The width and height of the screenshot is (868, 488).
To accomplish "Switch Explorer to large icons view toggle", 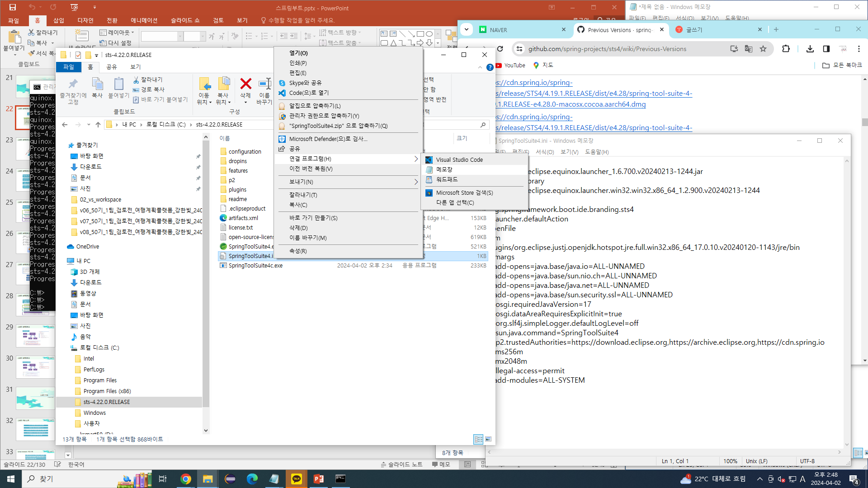I will [x=488, y=439].
